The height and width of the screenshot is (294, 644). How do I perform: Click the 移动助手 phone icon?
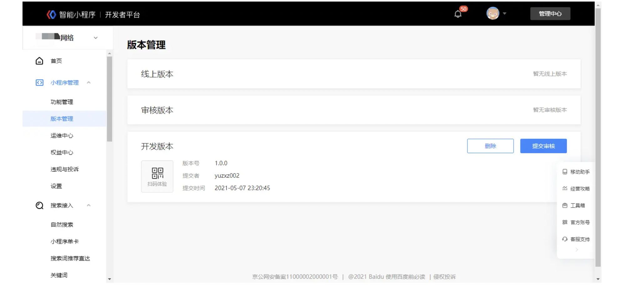click(x=565, y=172)
